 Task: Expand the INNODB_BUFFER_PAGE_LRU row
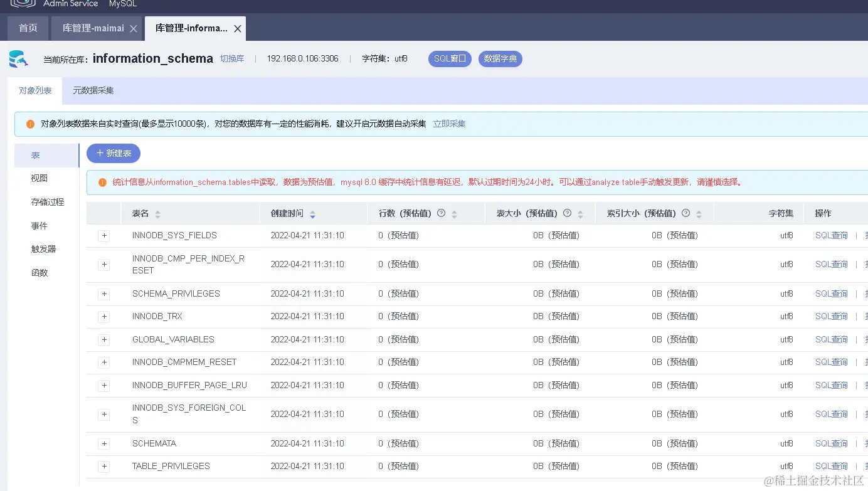point(104,386)
